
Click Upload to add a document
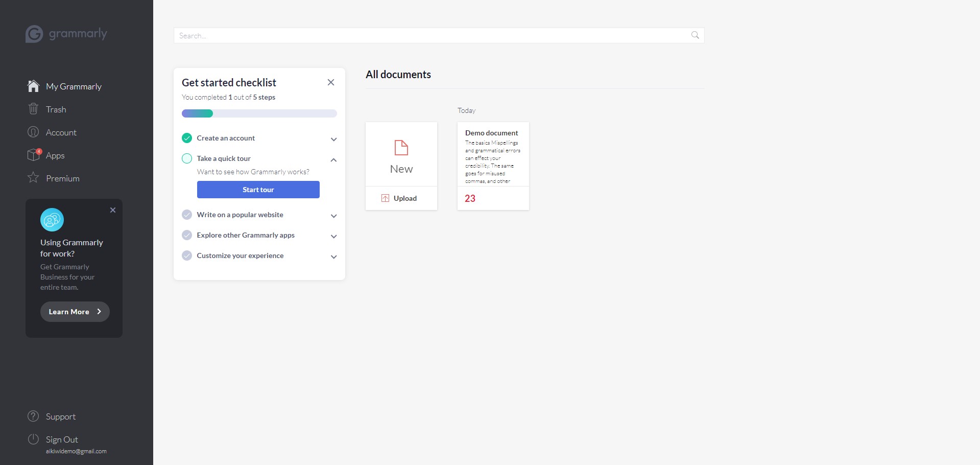pos(401,198)
